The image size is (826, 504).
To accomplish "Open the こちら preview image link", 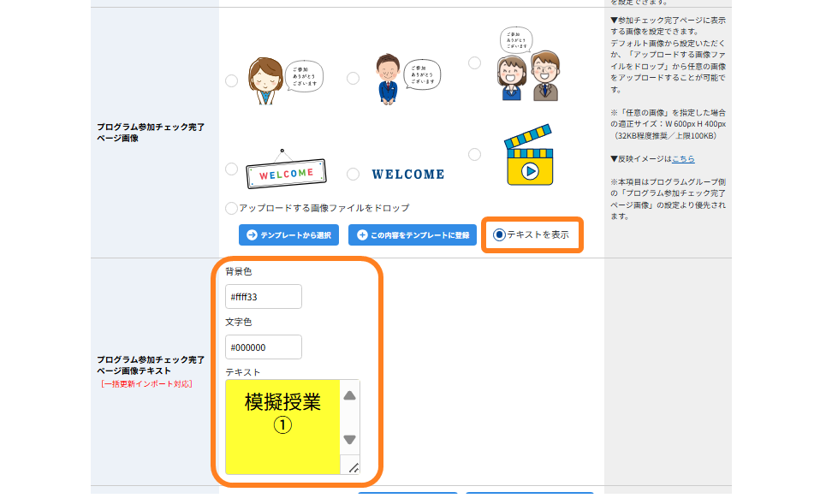I will (x=683, y=158).
